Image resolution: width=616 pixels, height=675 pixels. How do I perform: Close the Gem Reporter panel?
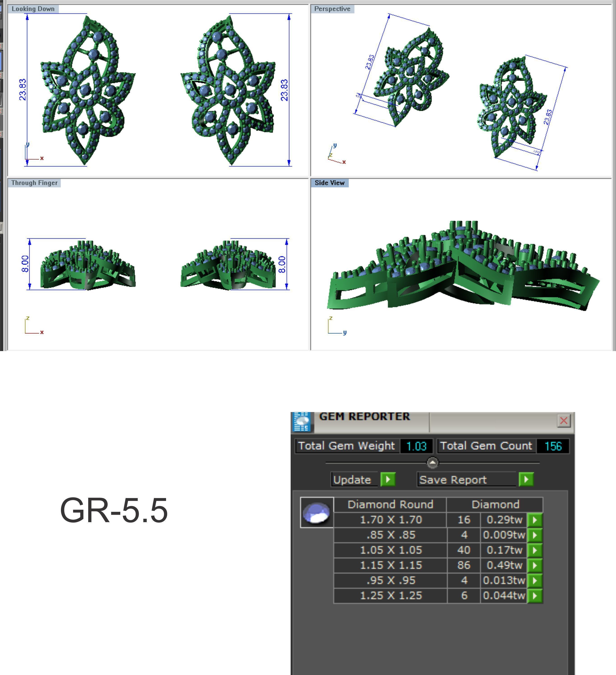[563, 421]
